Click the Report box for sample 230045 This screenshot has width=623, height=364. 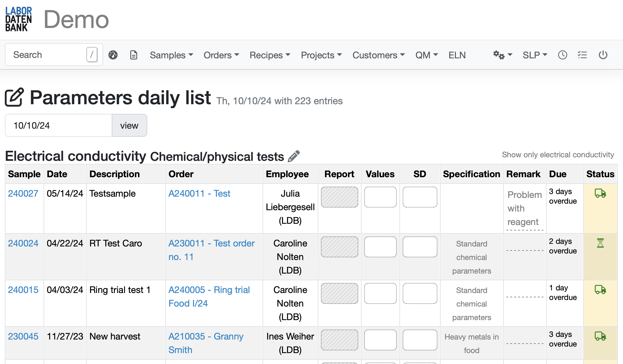339,340
